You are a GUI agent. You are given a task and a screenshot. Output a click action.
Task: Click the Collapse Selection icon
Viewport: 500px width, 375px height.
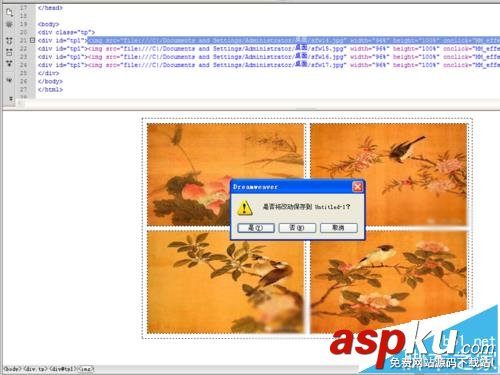click(x=9, y=52)
